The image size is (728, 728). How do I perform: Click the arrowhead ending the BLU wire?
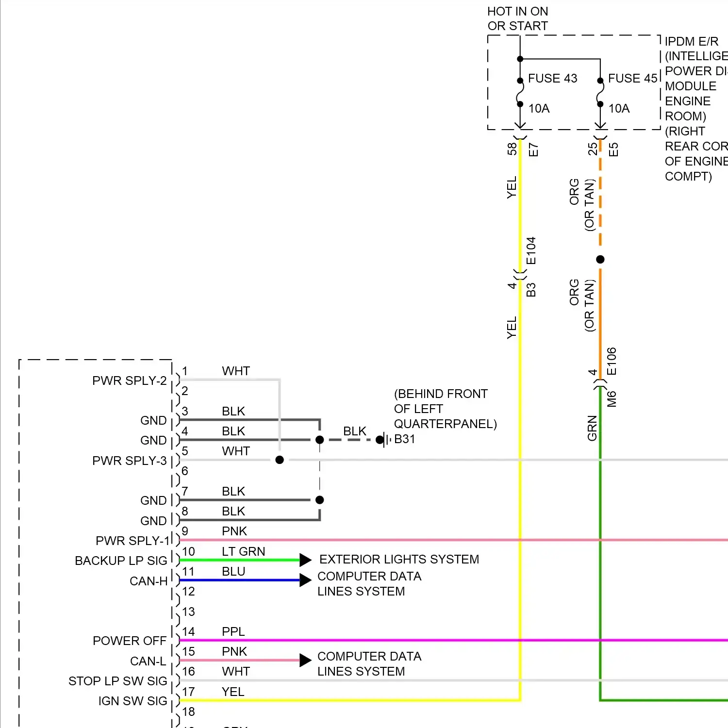click(305, 580)
